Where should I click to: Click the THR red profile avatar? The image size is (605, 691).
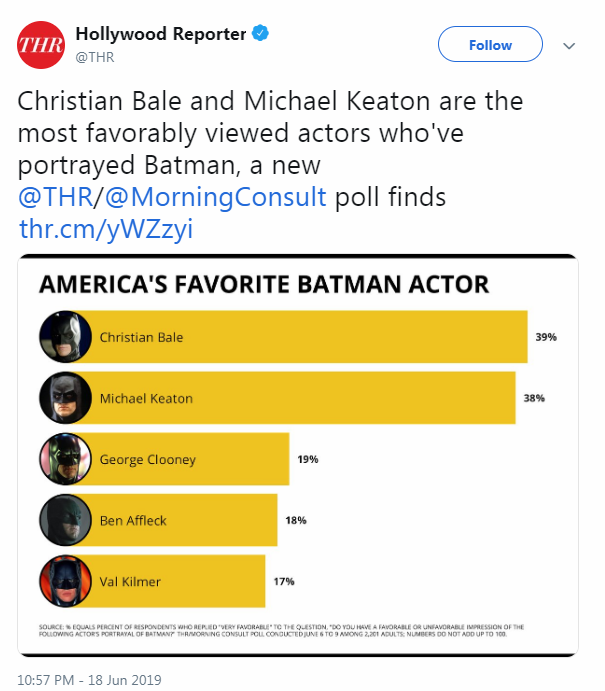click(41, 45)
